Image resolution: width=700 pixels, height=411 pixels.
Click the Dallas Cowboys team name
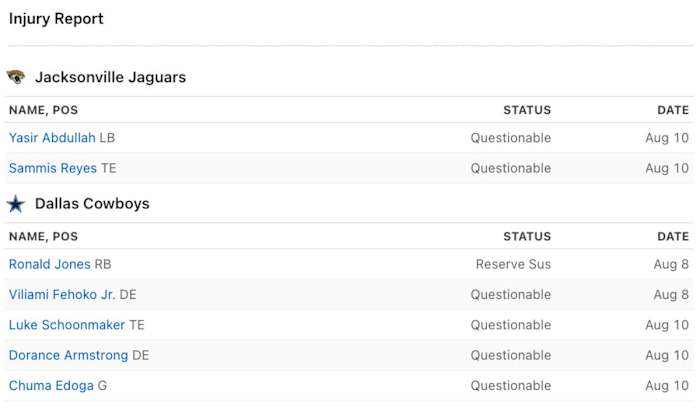point(92,204)
